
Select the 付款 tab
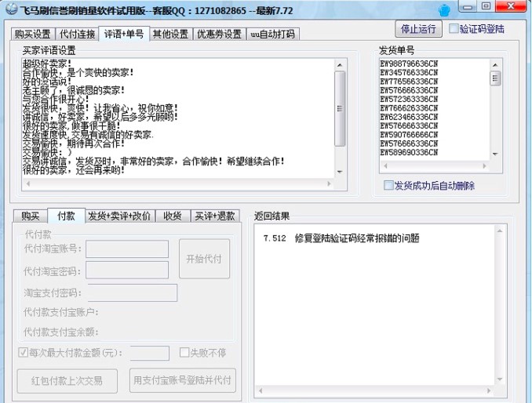(x=66, y=216)
